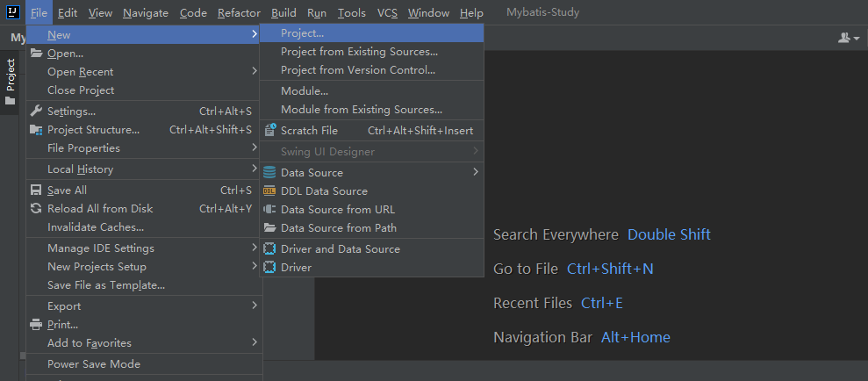Viewport: 868px width, 381px height.
Task: Open the Project tool window tab
Action: 11,76
